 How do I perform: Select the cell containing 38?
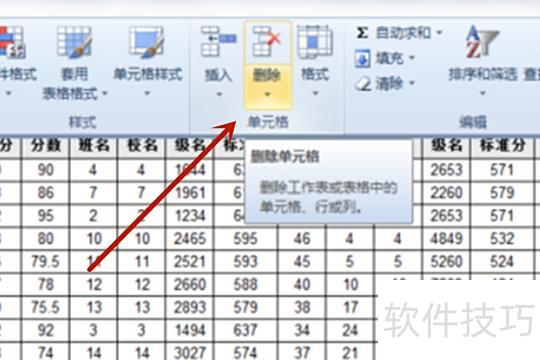pyautogui.click(x=302, y=307)
